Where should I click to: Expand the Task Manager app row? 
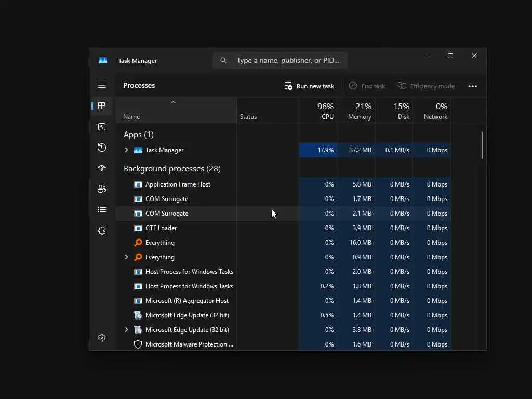click(x=127, y=150)
